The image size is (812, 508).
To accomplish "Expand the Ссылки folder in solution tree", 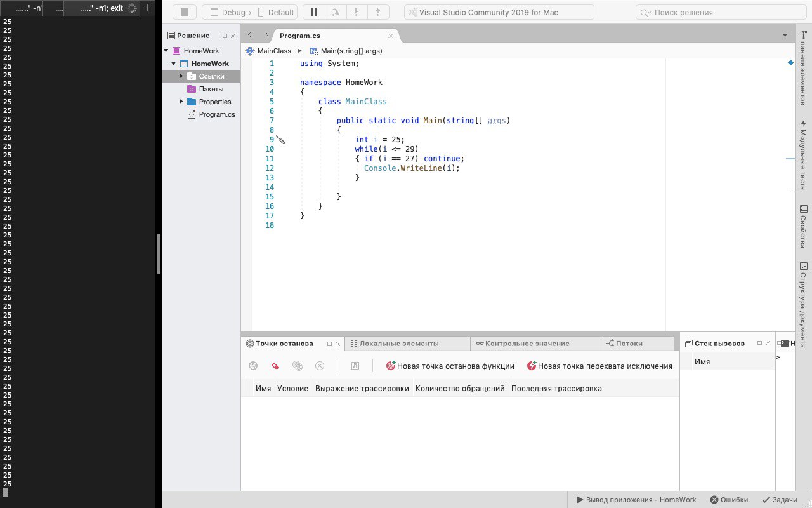I will pyautogui.click(x=181, y=76).
